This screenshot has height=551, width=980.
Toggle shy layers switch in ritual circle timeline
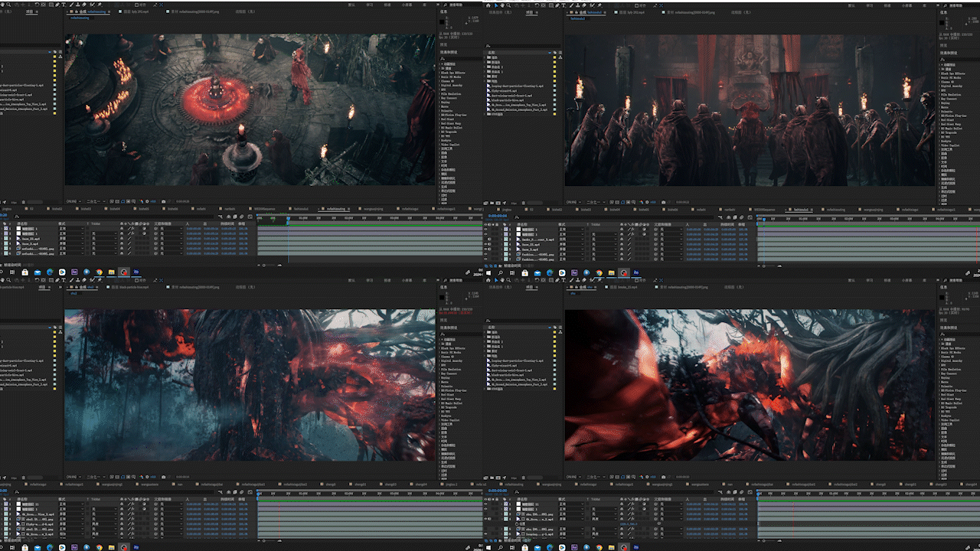point(228,217)
